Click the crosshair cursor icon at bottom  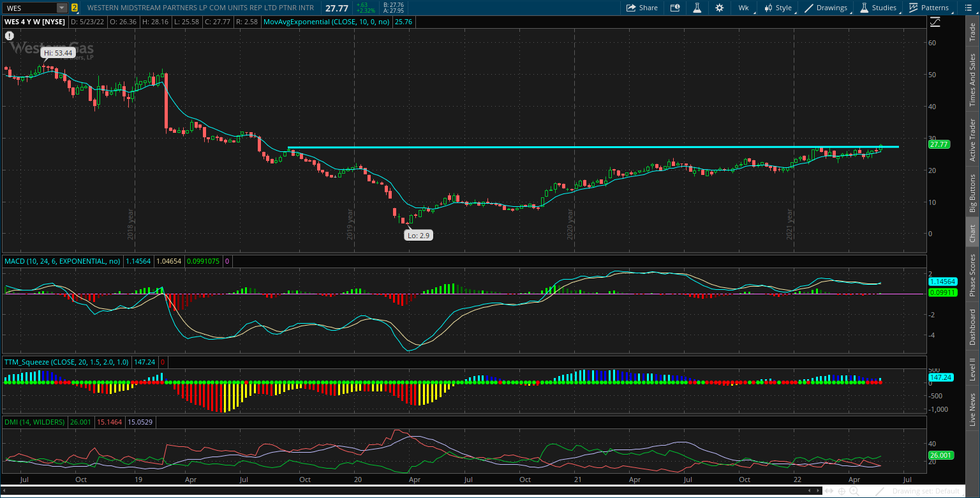coord(842,491)
